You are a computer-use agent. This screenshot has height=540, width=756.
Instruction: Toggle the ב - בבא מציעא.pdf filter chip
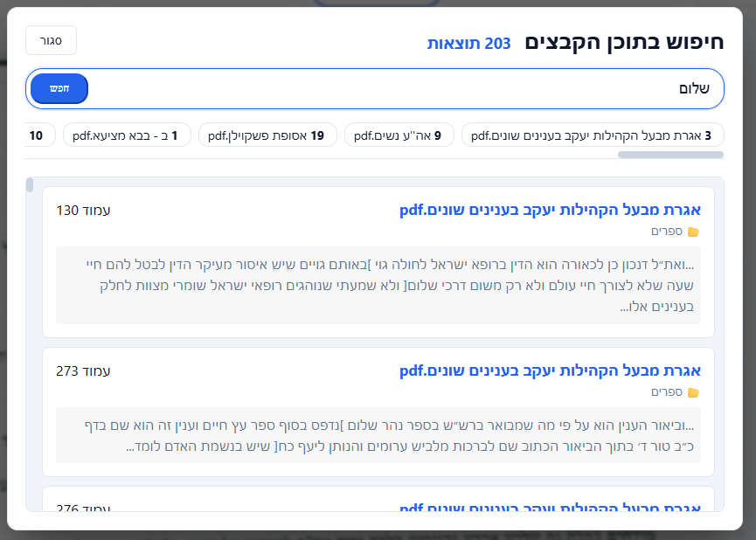125,134
